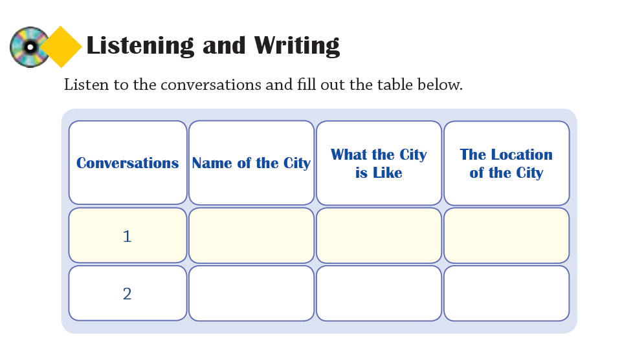Click conversation 1's "What the City is Like" cell
The width and height of the screenshot is (644, 355).
click(379, 236)
